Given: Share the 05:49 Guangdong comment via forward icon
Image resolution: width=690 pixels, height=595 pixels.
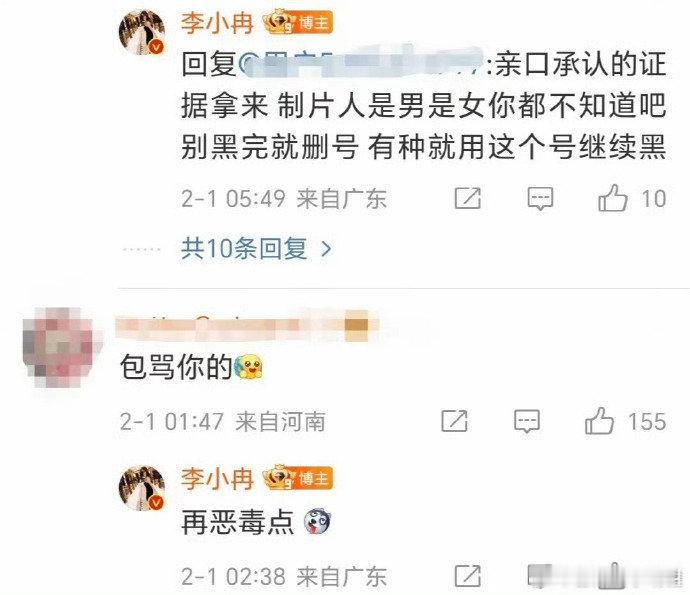Looking at the screenshot, I should (467, 198).
